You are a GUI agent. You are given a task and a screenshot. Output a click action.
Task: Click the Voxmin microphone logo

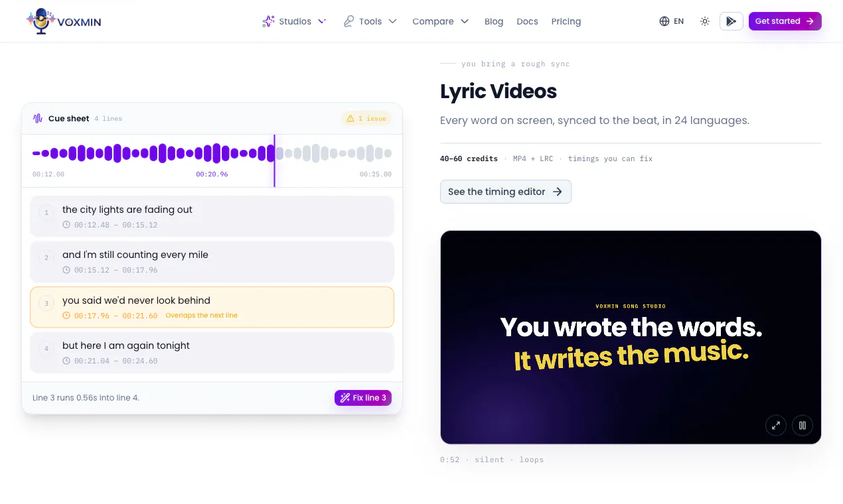(x=64, y=21)
